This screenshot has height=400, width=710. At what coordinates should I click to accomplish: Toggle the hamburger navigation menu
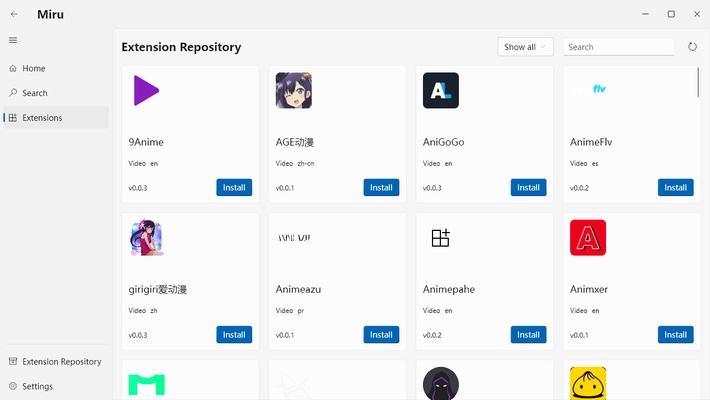pyautogui.click(x=13, y=40)
